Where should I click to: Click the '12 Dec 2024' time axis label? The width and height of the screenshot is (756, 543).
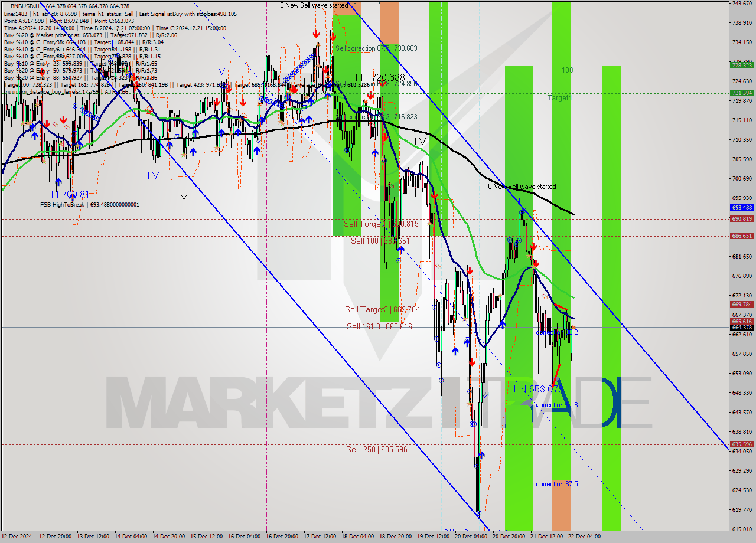[x=18, y=537]
